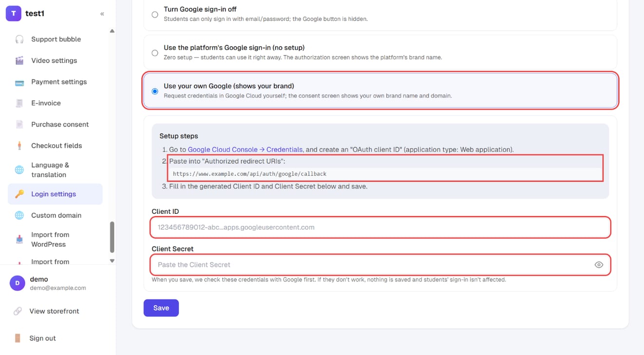The image size is (644, 355).
Task: Show the Client Secret with the eye icon
Action: click(x=599, y=265)
